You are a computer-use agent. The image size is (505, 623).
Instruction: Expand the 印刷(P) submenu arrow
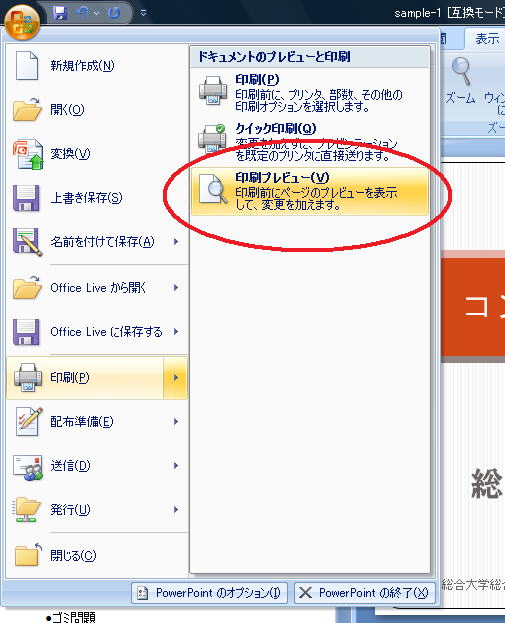(176, 377)
